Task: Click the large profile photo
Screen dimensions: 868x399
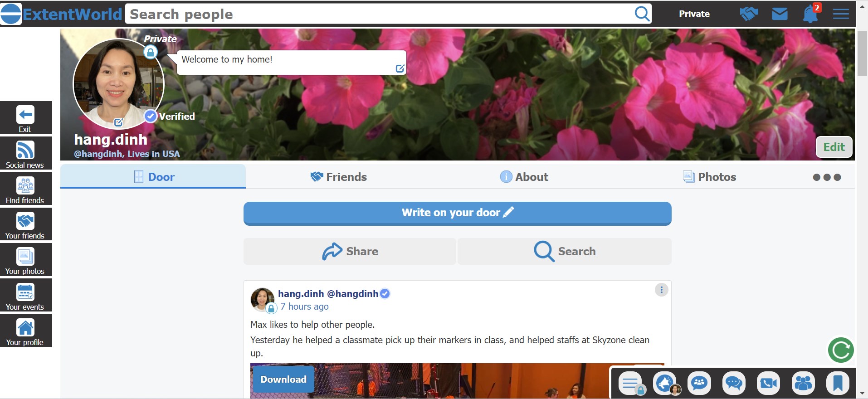Action: pyautogui.click(x=118, y=84)
